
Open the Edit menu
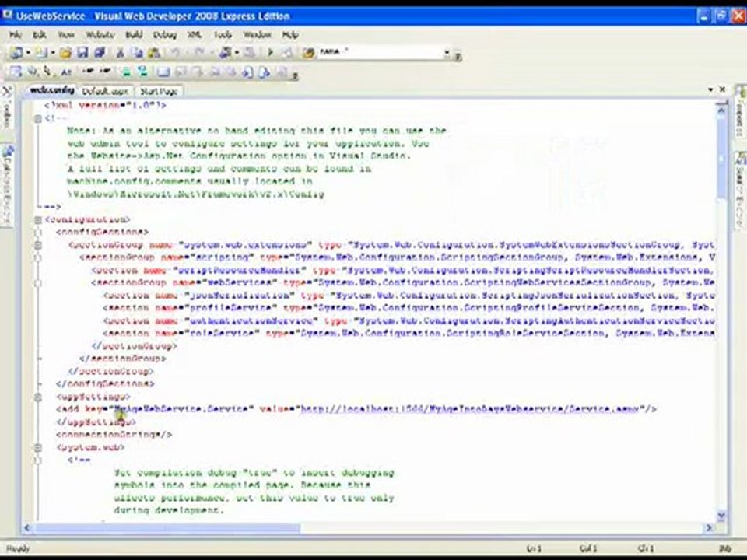coord(40,35)
